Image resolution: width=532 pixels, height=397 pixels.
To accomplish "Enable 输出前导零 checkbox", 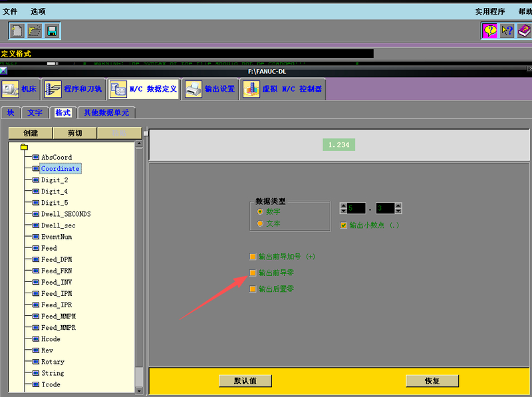I will click(x=253, y=273).
